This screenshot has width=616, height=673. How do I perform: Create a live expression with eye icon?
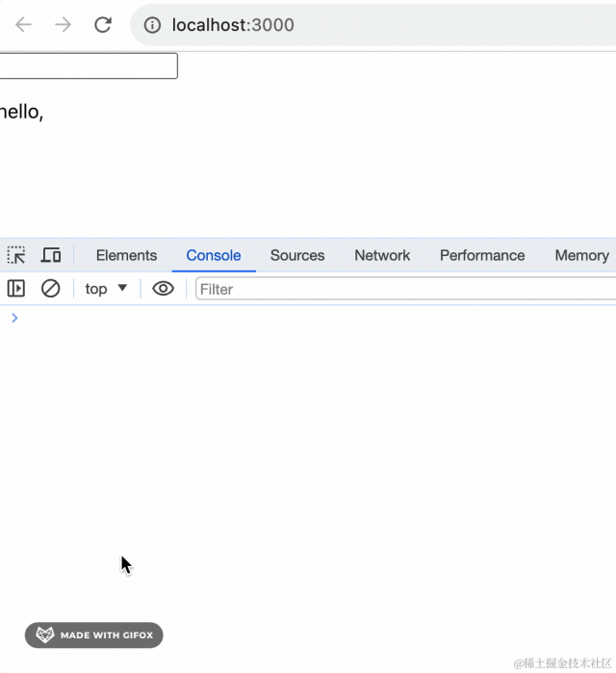[163, 289]
